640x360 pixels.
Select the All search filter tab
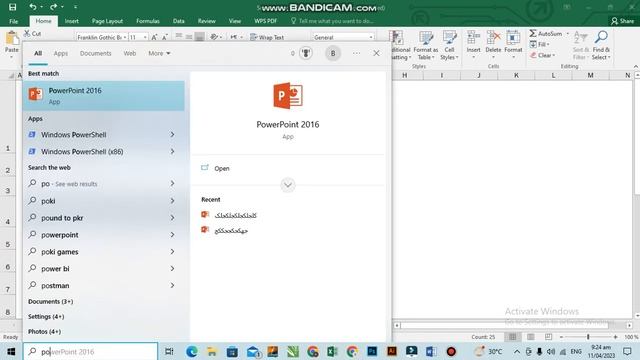(38, 53)
